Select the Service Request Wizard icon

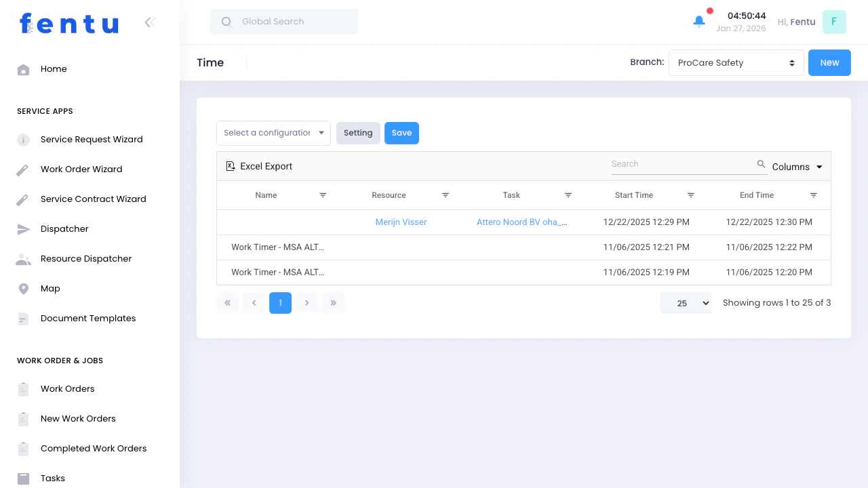click(23, 139)
